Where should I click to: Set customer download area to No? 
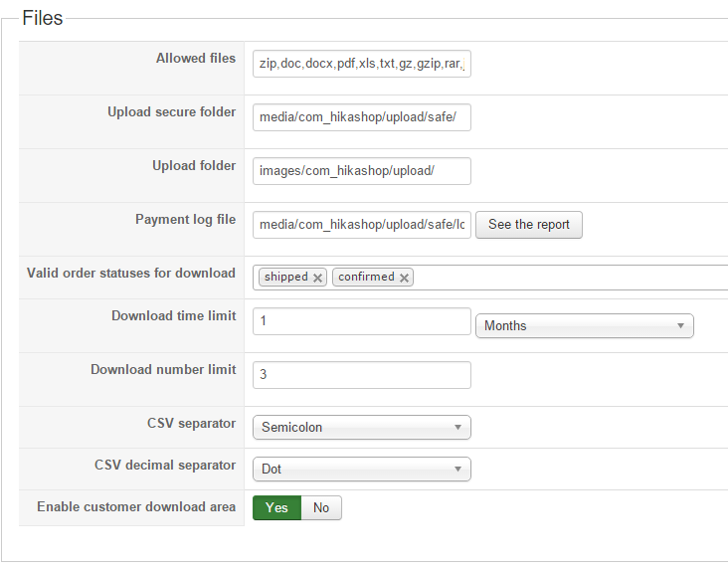click(321, 508)
